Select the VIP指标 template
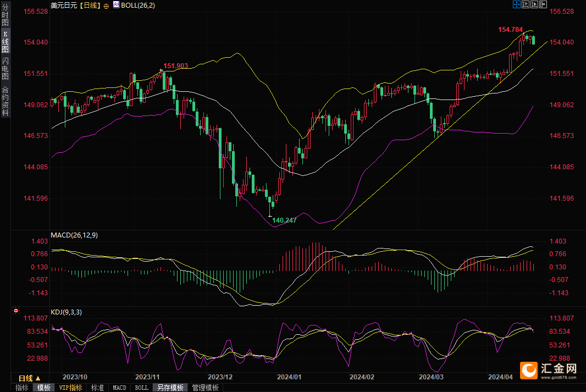The height and width of the screenshot is (392, 586). (70, 388)
